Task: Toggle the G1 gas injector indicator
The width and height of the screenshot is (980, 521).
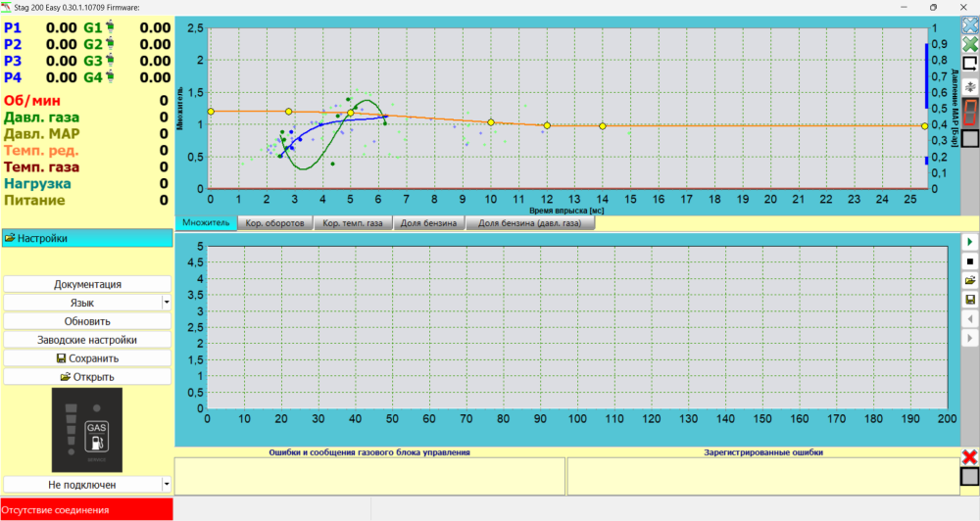Action: tap(111, 26)
